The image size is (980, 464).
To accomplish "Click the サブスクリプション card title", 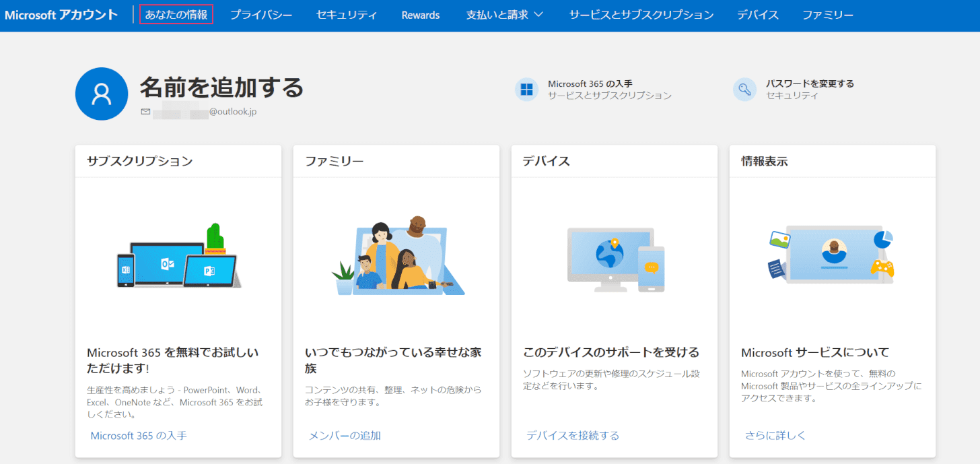I will click(x=140, y=161).
